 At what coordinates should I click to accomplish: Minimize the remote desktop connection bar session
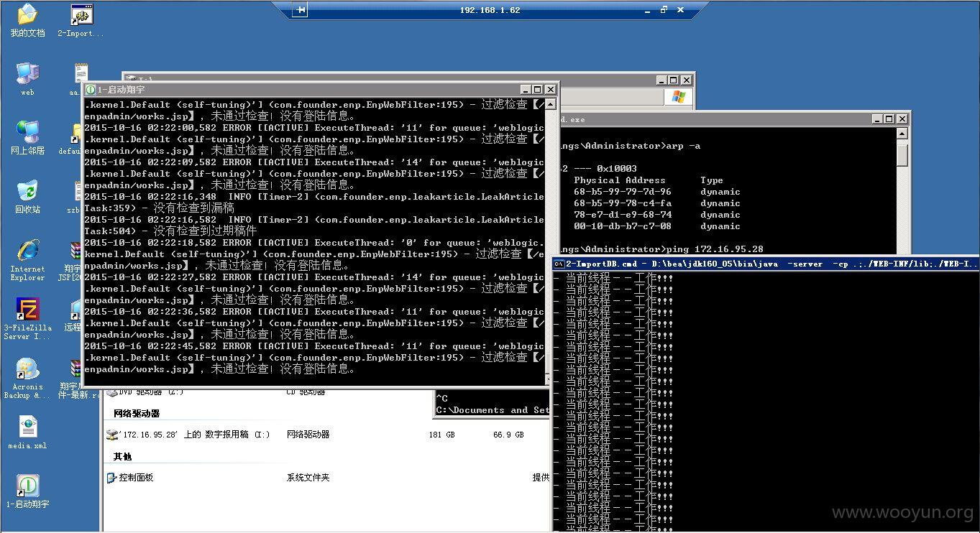(646, 10)
